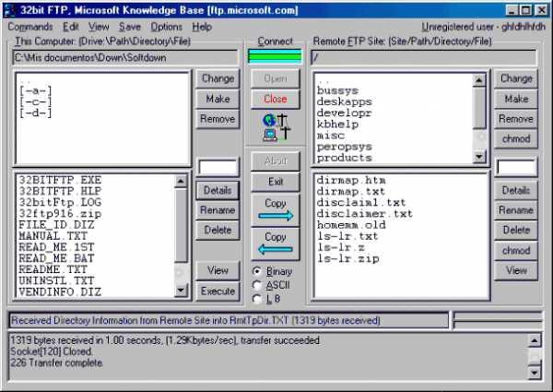Open the Edit menu
553x392 pixels.
coord(70,27)
